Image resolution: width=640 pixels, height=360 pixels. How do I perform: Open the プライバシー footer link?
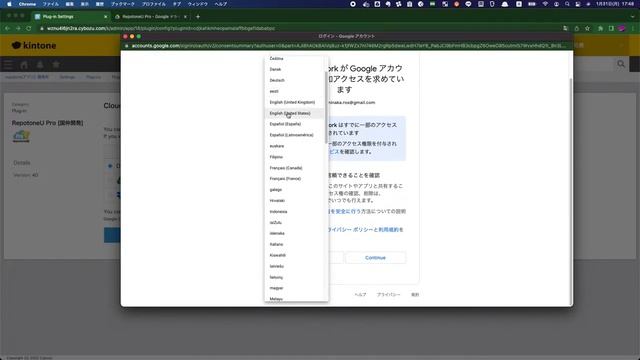click(388, 295)
